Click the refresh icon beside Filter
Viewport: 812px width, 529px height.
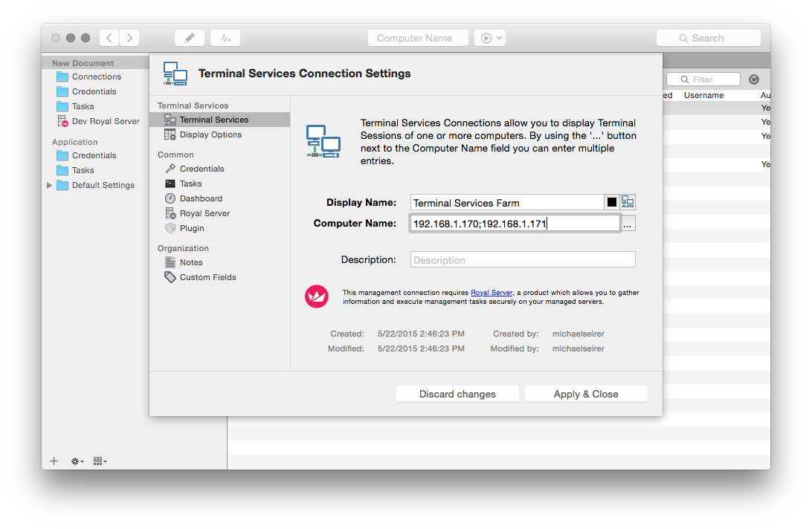pos(754,79)
